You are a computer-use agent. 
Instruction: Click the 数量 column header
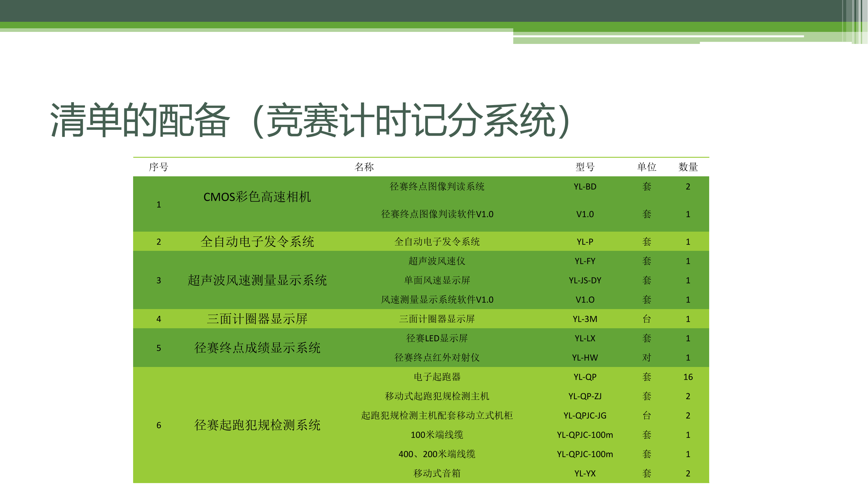click(x=688, y=167)
